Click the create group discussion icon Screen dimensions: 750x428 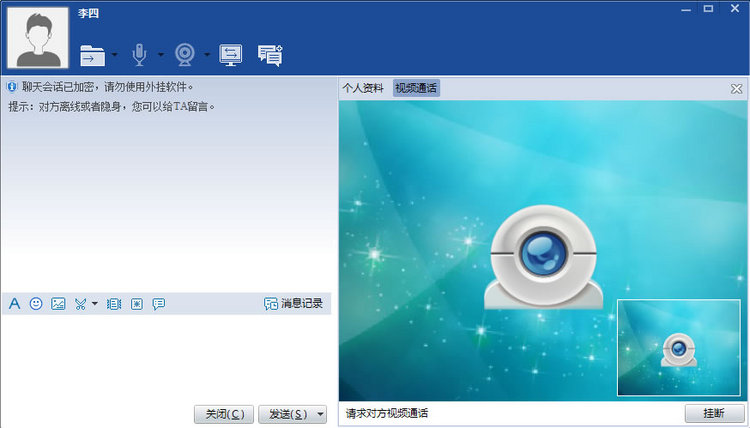click(270, 55)
